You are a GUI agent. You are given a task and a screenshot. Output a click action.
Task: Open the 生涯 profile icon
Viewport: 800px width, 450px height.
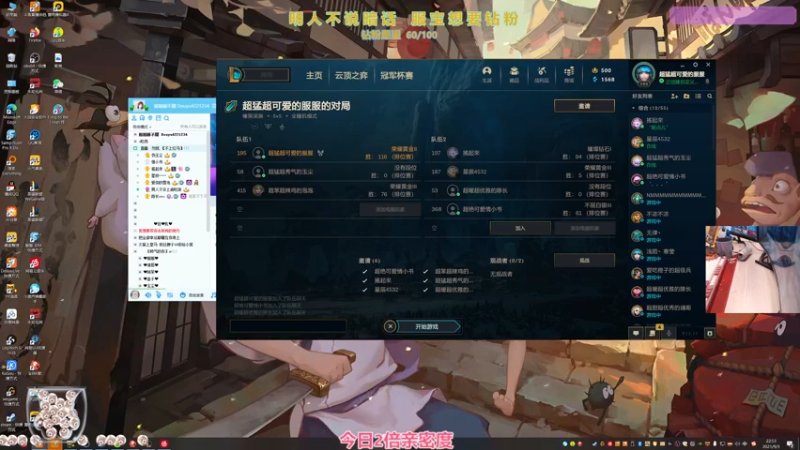pyautogui.click(x=487, y=74)
